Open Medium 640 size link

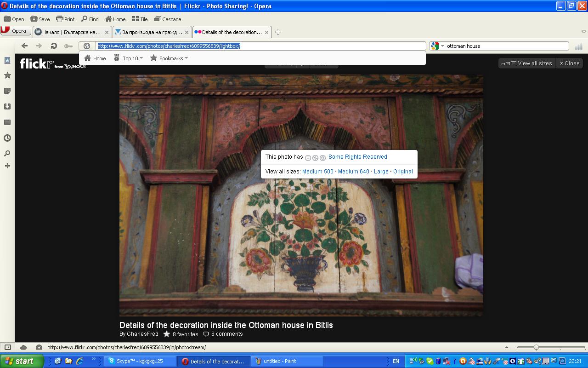tap(354, 172)
